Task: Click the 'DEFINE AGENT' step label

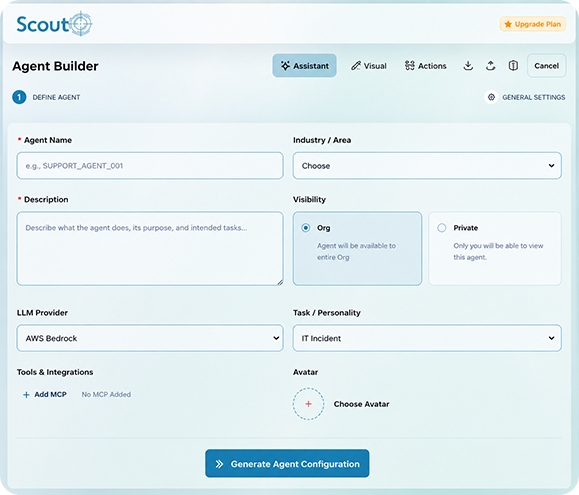Action: (x=56, y=97)
